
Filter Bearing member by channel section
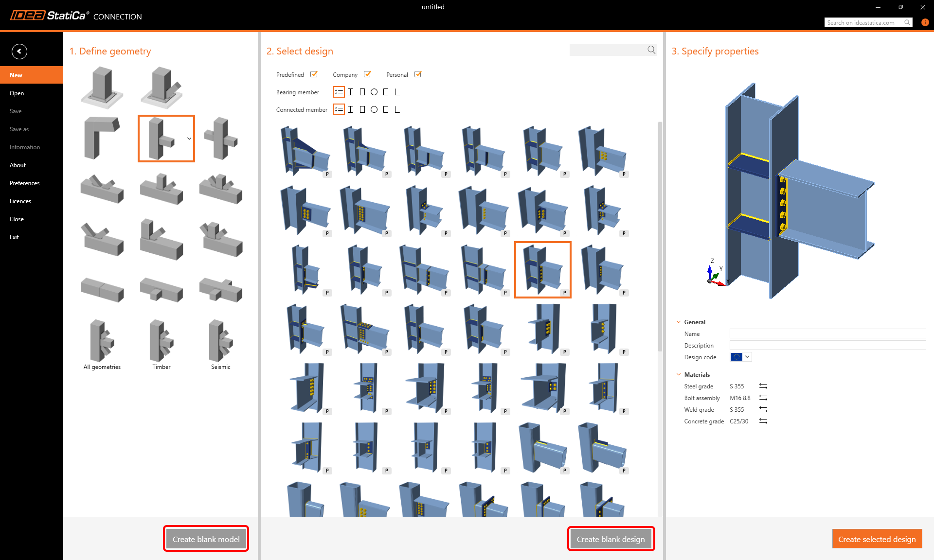385,92
